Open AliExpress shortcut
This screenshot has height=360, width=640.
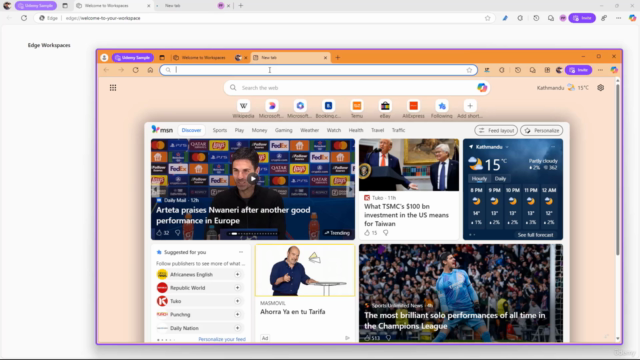tap(413, 109)
